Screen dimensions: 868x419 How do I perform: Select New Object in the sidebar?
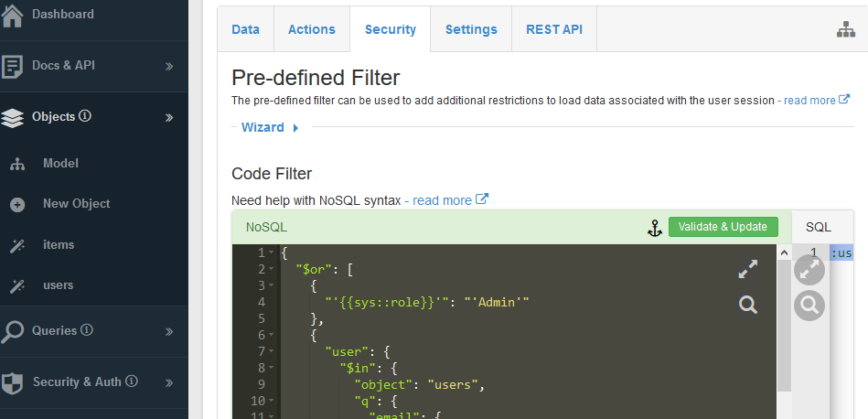[76, 204]
